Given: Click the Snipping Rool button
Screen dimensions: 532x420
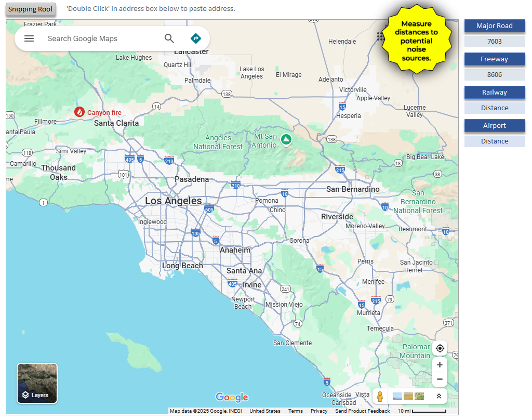Looking at the screenshot, I should (31, 9).
